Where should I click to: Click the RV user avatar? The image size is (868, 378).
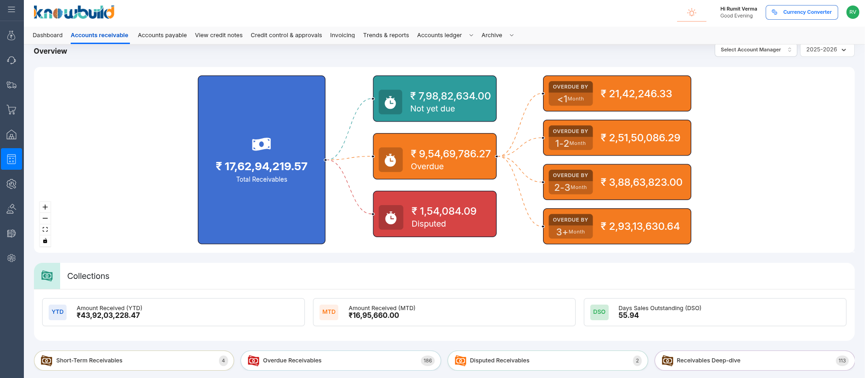coord(852,12)
